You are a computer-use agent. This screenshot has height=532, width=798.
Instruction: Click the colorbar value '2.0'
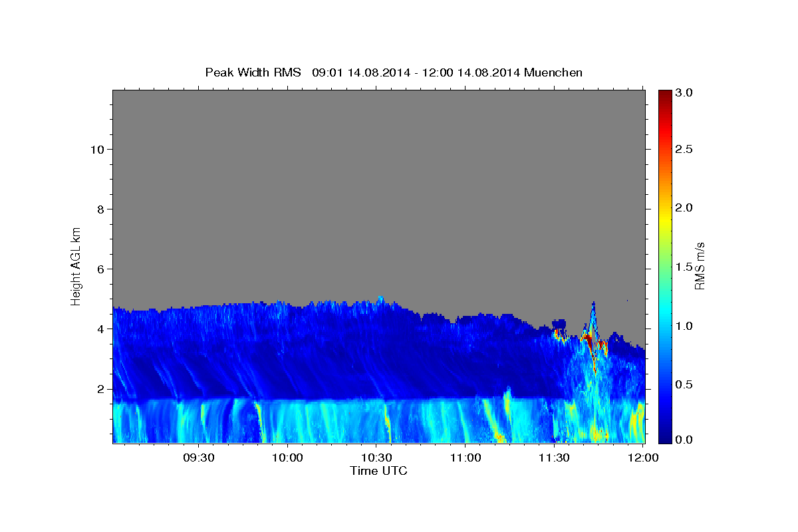pyautogui.click(x=684, y=207)
